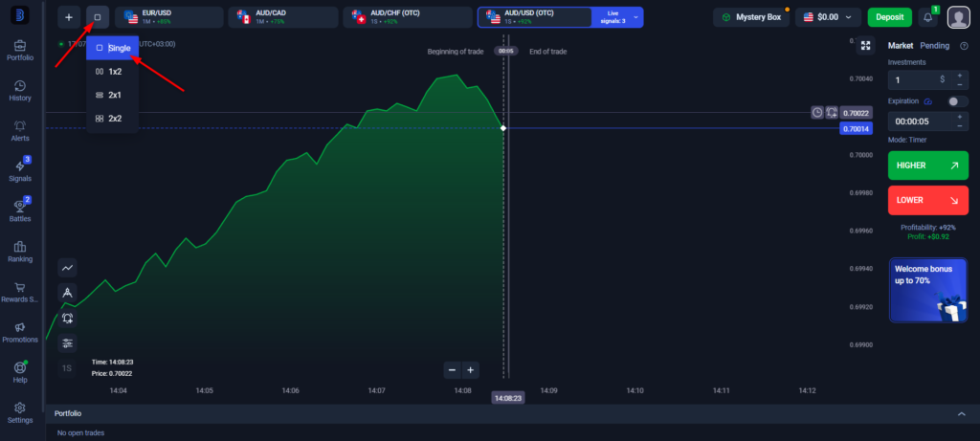980x441 pixels.
Task: Open Battles in the sidebar
Action: tap(20, 211)
